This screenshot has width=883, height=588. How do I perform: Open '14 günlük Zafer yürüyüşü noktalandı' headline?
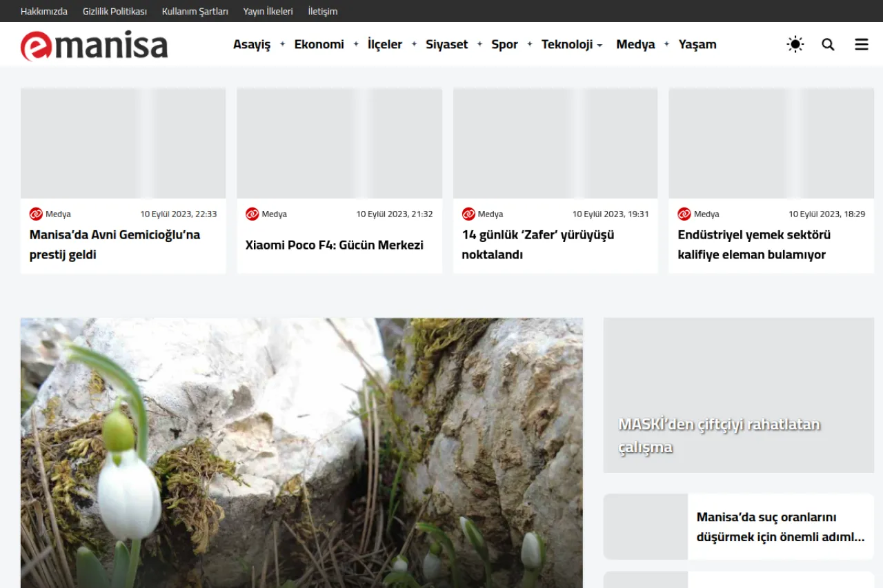pyautogui.click(x=538, y=245)
